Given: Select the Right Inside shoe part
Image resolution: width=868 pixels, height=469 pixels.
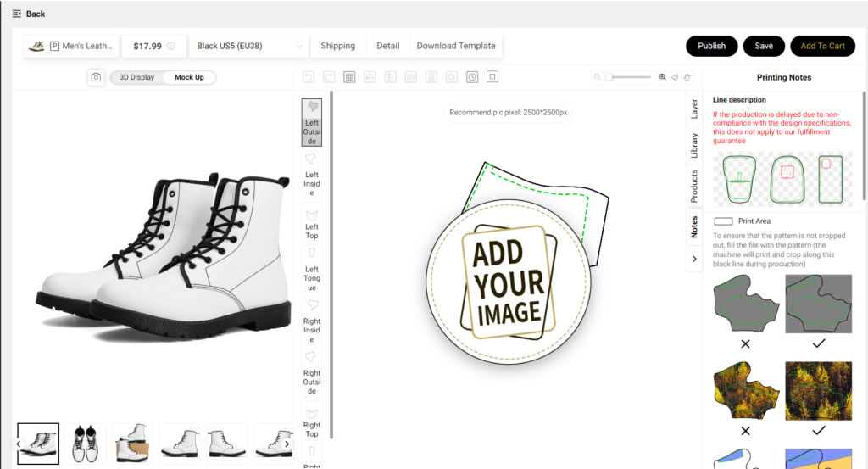Looking at the screenshot, I should tap(312, 321).
